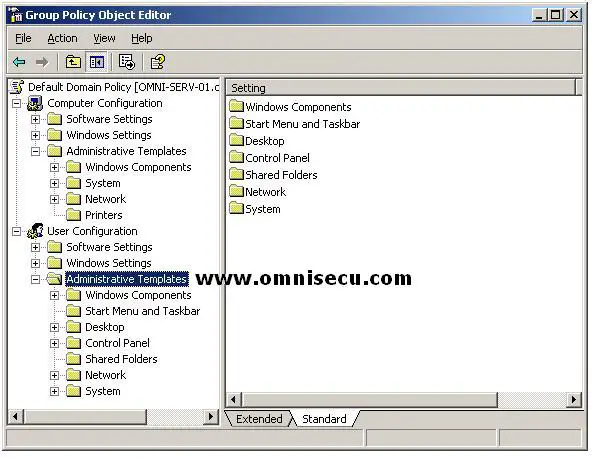Collapse the User Configuration node
Viewport: 593px width, 458px height.
pos(16,231)
